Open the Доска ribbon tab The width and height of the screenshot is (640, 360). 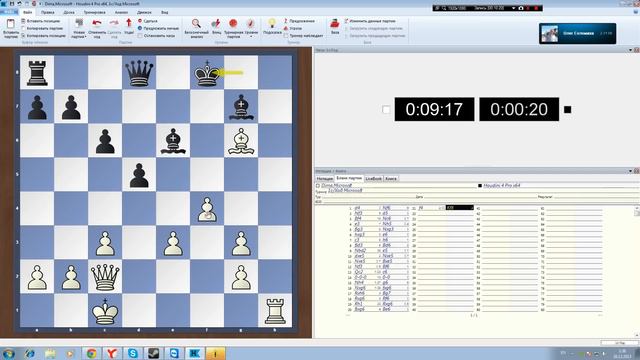pos(69,12)
